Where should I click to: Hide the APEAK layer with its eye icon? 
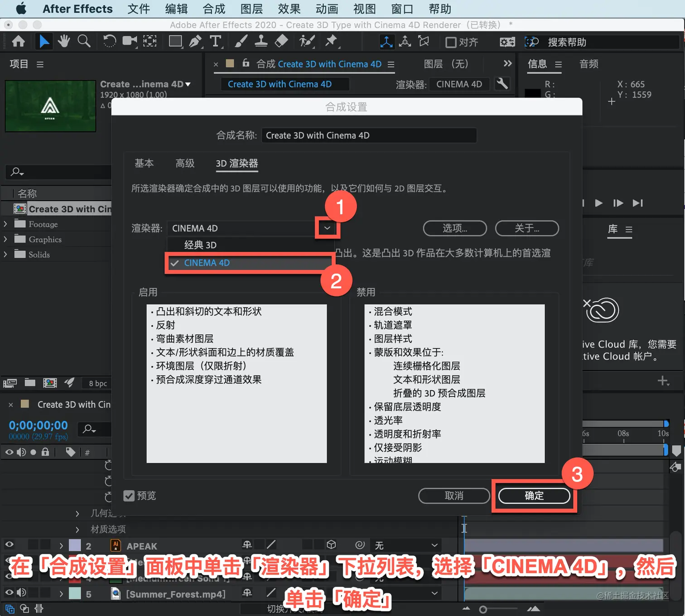9,545
